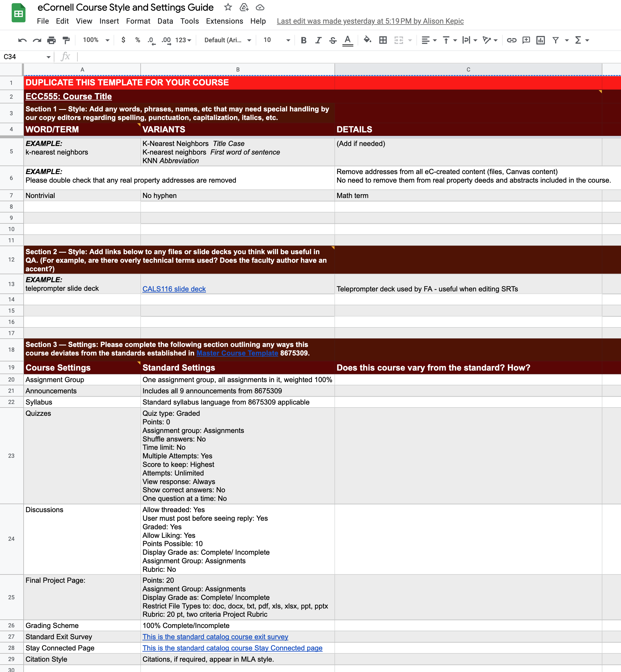Open text rotation dropdown
Viewport: 621px width, 672px height.
pyautogui.click(x=490, y=40)
